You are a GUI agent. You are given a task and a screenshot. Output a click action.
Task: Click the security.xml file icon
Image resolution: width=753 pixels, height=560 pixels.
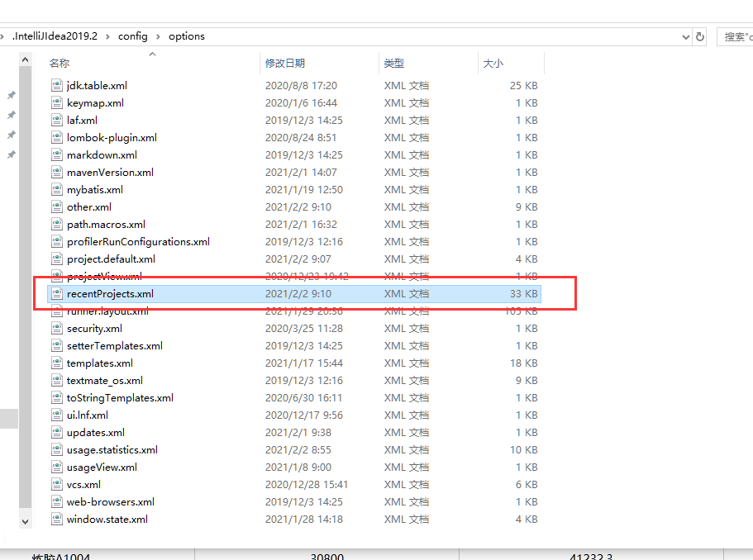point(57,328)
